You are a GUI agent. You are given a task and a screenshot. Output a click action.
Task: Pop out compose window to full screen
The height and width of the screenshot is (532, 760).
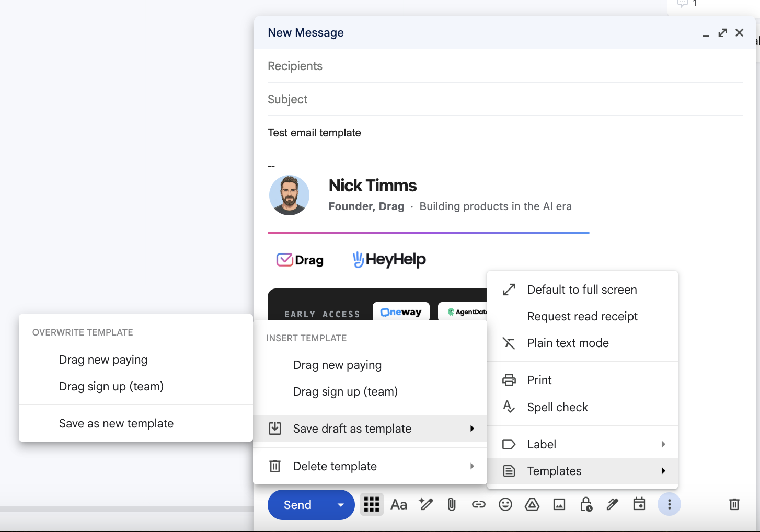point(722,32)
